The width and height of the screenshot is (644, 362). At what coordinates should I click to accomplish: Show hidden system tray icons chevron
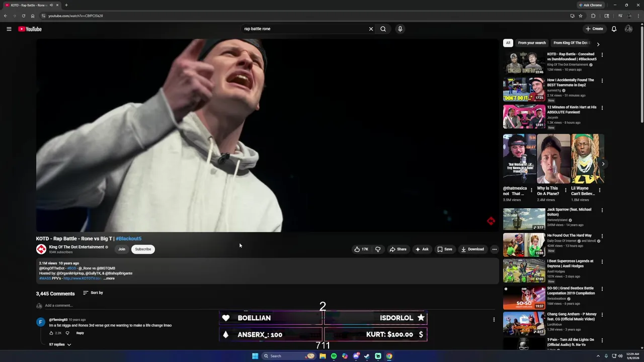coord(598,356)
